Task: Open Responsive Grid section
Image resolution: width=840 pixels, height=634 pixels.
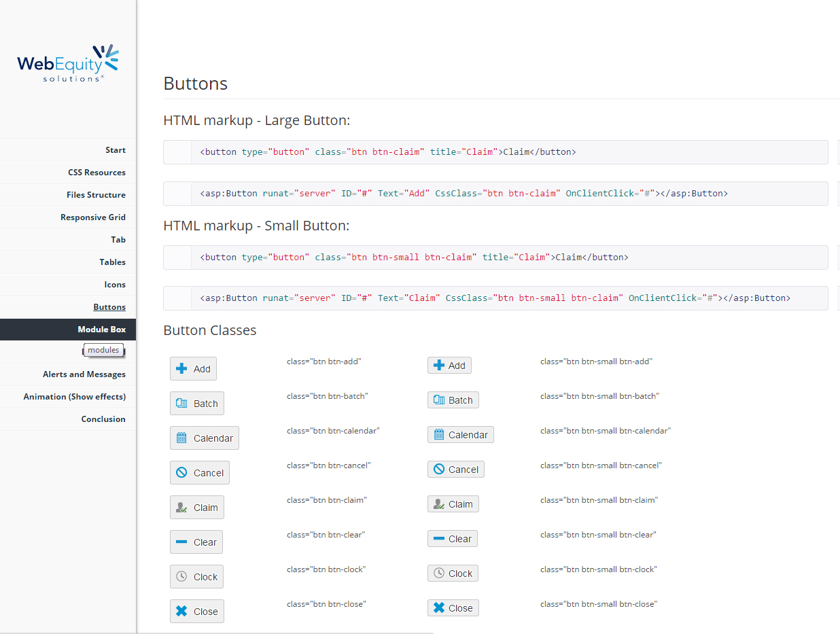Action: (92, 217)
